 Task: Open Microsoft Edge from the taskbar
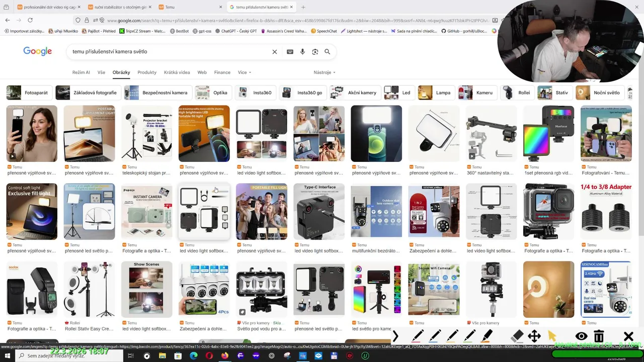tap(194, 355)
